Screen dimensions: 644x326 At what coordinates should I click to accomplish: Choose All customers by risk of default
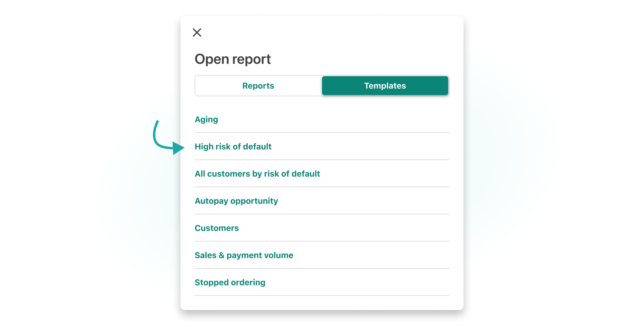pos(257,174)
